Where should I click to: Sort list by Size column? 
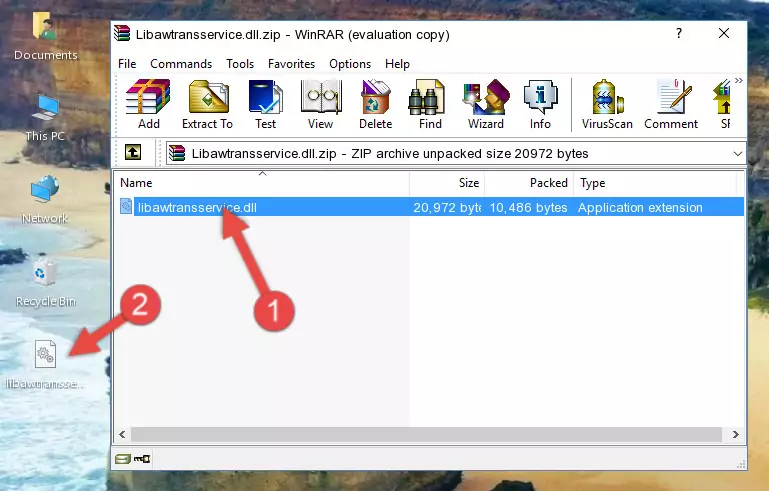[x=447, y=183]
